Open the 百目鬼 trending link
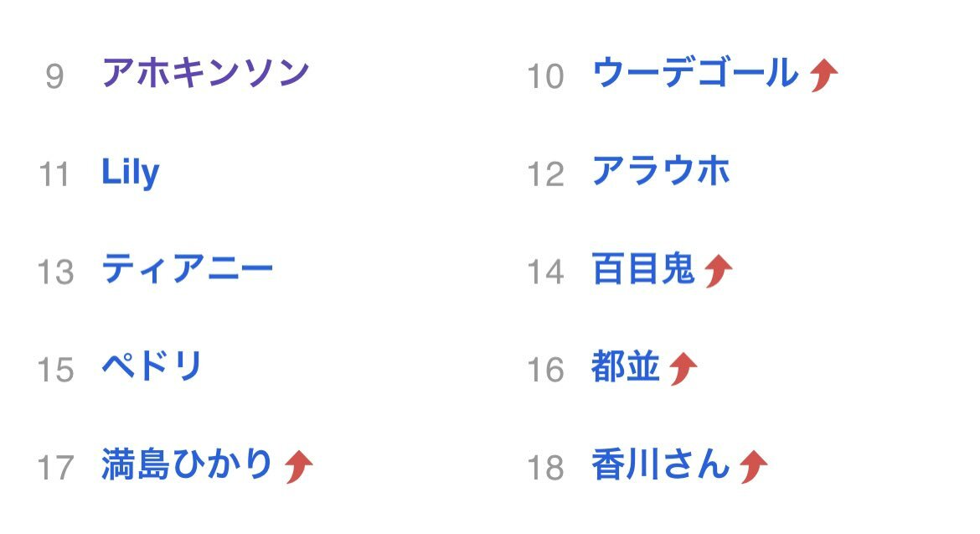The image size is (980, 534). pyautogui.click(x=643, y=269)
